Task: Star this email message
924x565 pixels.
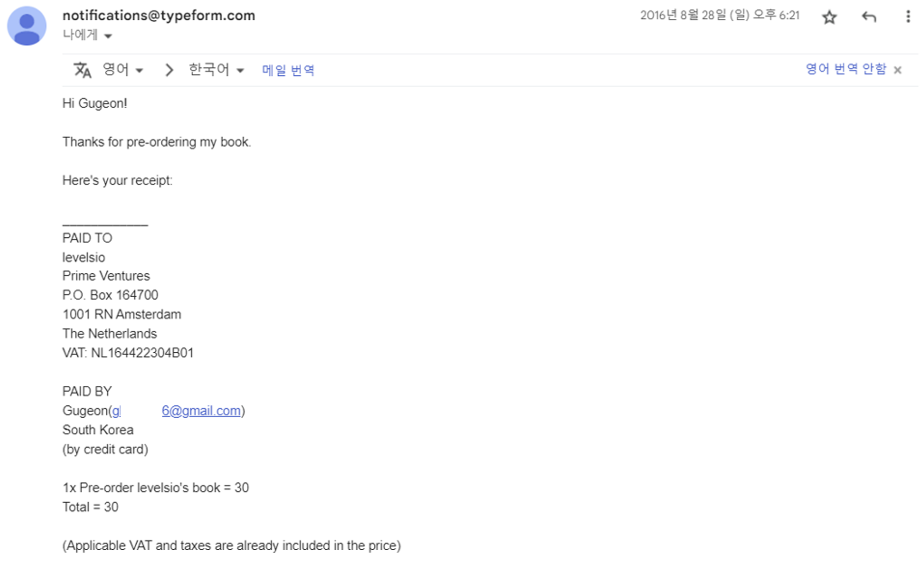Action: 829,18
